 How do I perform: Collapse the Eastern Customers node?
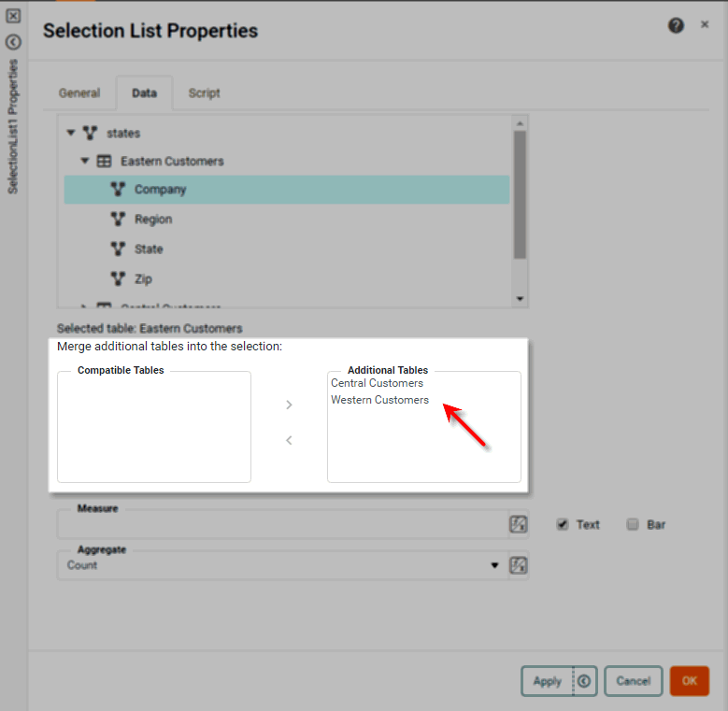85,161
